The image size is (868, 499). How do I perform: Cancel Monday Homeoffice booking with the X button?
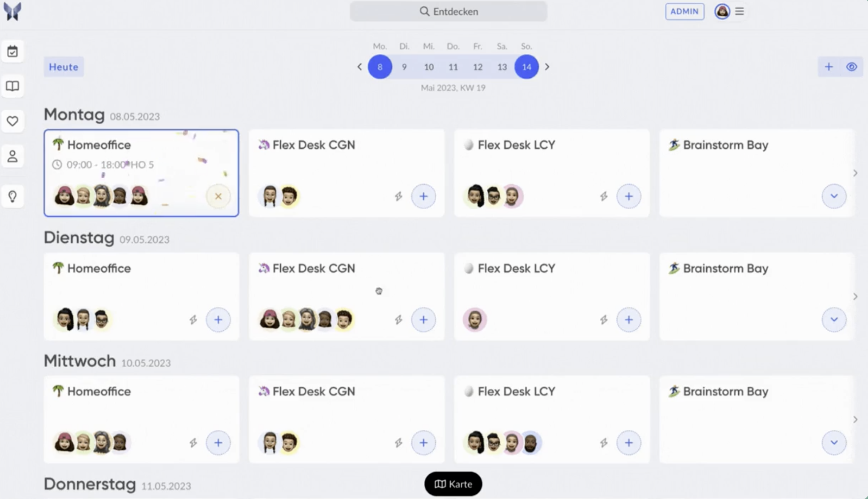[x=218, y=196]
